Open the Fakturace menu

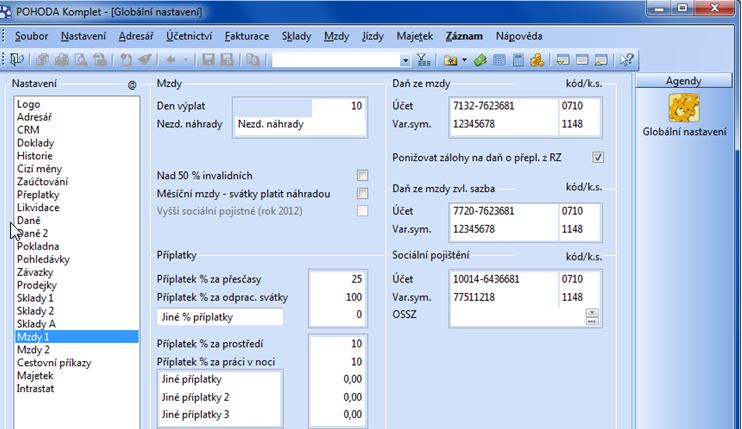tap(247, 36)
